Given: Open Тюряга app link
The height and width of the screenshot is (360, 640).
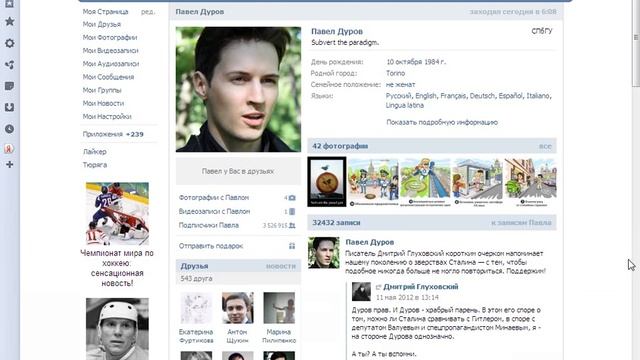Looking at the screenshot, I should pyautogui.click(x=95, y=165).
